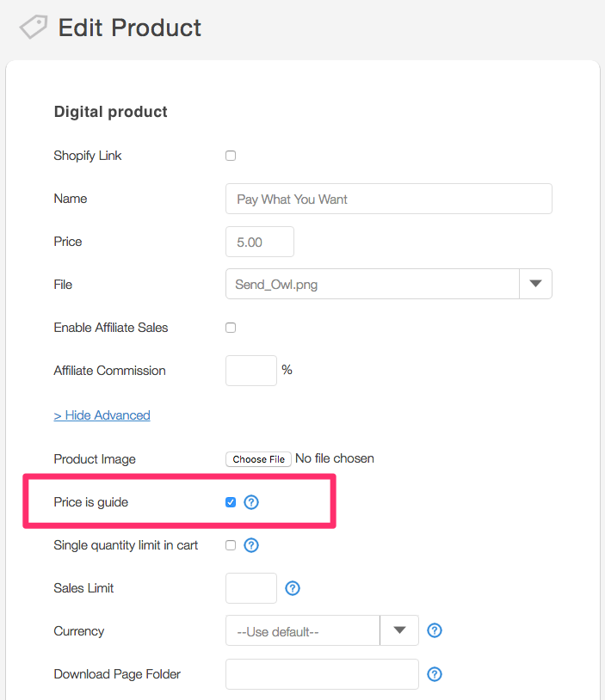
Task: Open the File dropdown arrow
Action: coord(535,284)
